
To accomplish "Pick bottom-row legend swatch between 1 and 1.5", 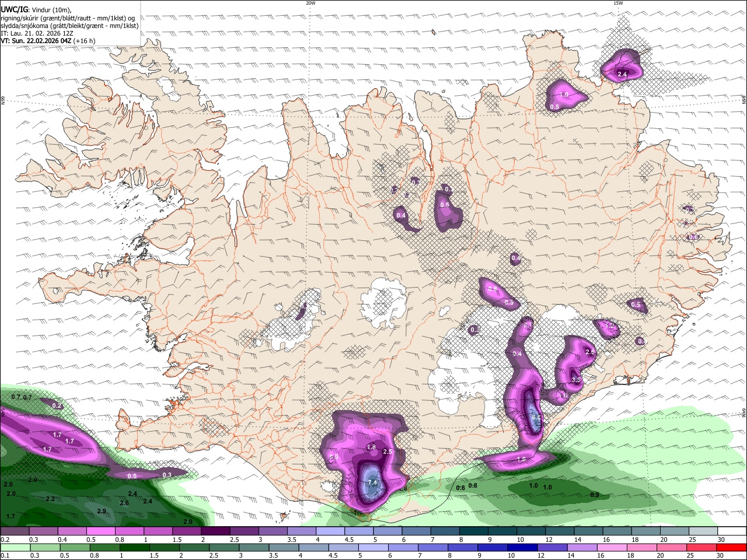I will pos(134,548).
